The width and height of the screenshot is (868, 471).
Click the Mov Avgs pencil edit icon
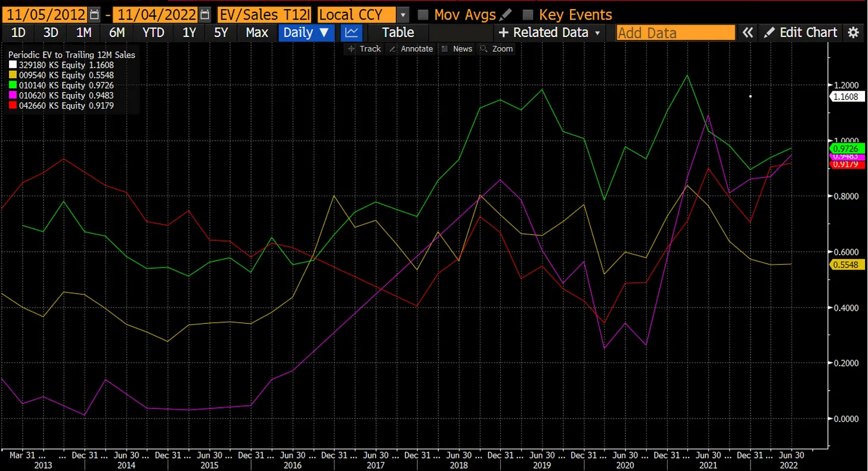pyautogui.click(x=506, y=14)
